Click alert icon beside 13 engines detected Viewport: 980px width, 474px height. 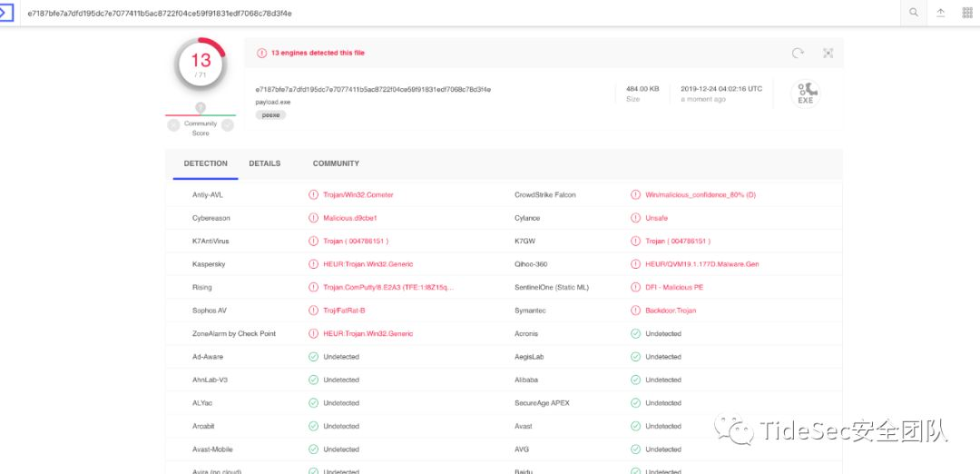click(262, 54)
